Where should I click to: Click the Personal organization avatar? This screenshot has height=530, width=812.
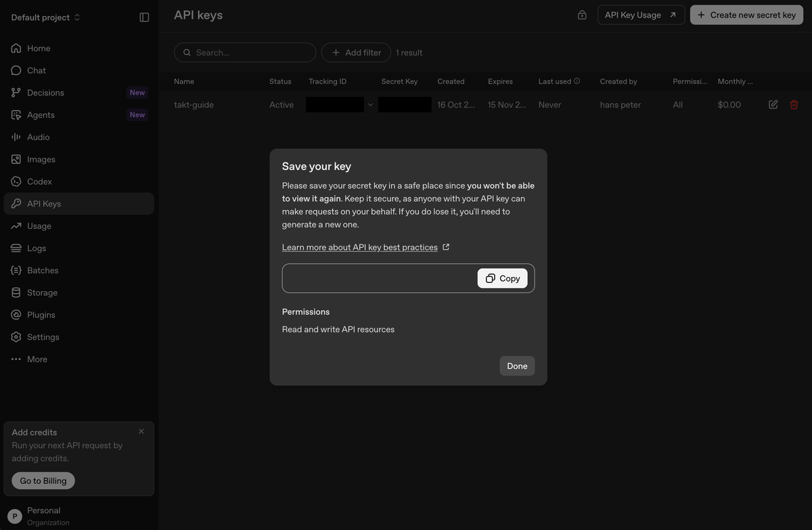[15, 516]
